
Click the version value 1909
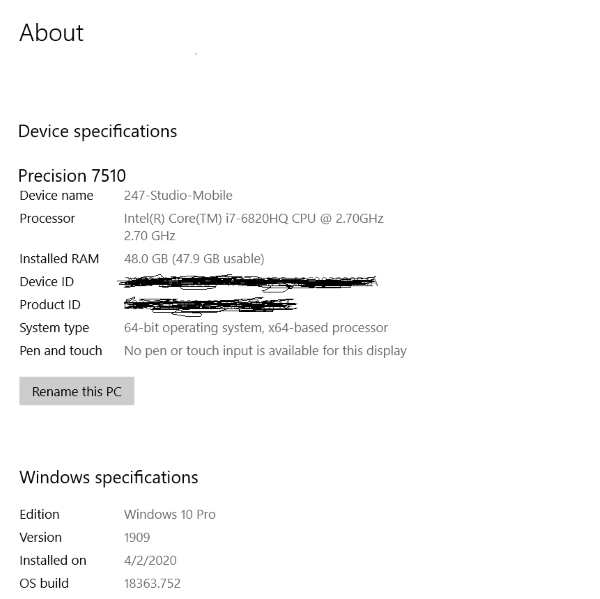(137, 537)
